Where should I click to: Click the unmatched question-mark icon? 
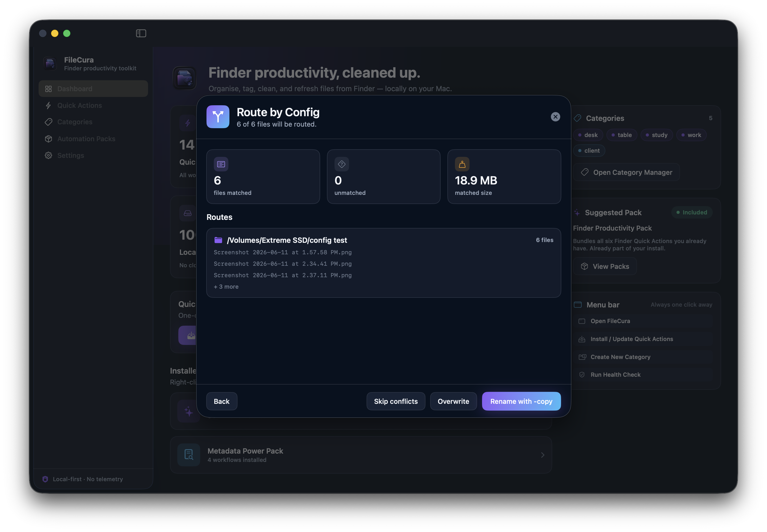coord(342,164)
